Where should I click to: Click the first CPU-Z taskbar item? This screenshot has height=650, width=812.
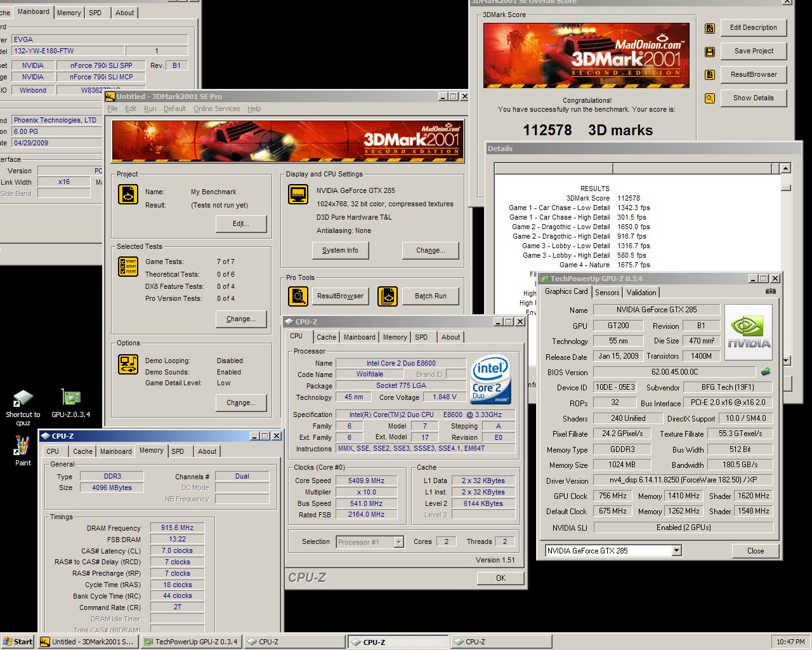tap(294, 642)
